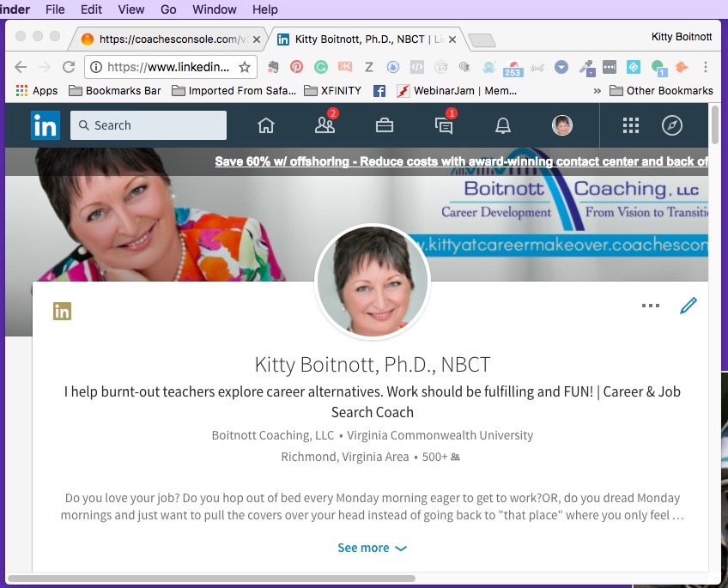The width and height of the screenshot is (728, 588).
Task: Open the Edit menu
Action: point(91,9)
